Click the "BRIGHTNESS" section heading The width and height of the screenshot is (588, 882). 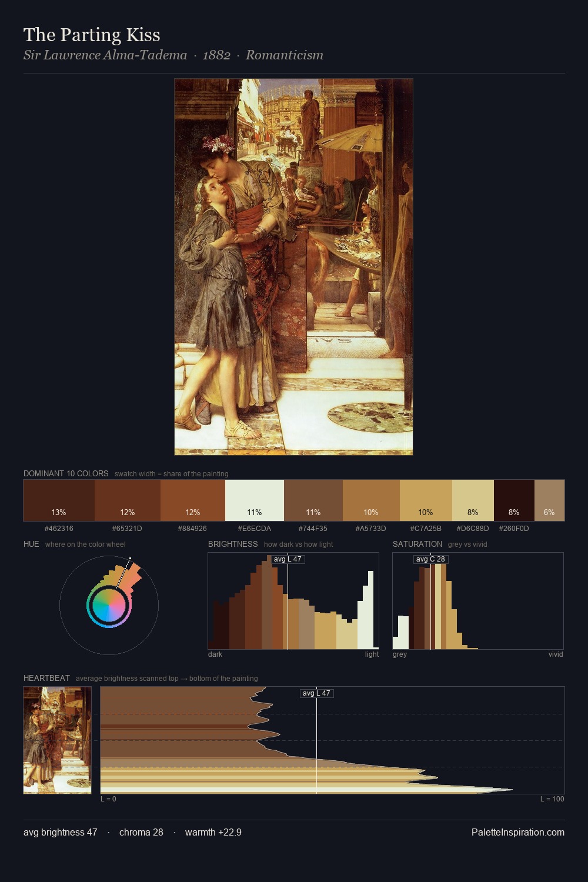[233, 544]
